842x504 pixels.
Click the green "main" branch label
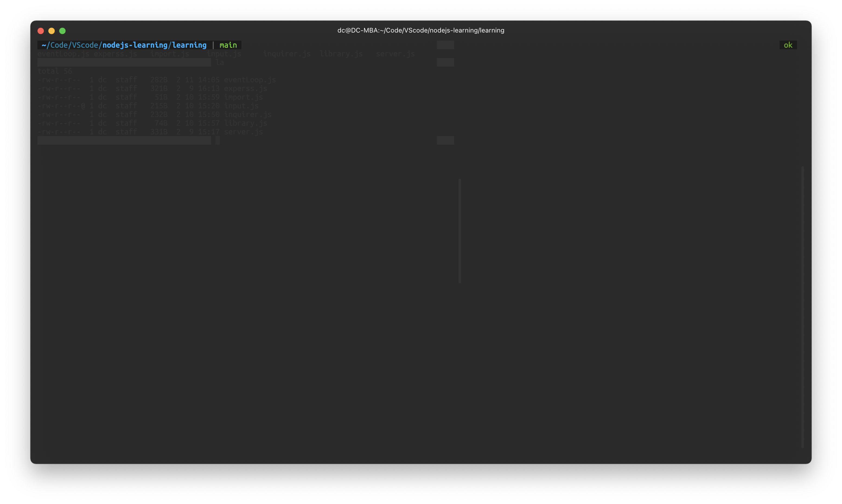(x=228, y=45)
